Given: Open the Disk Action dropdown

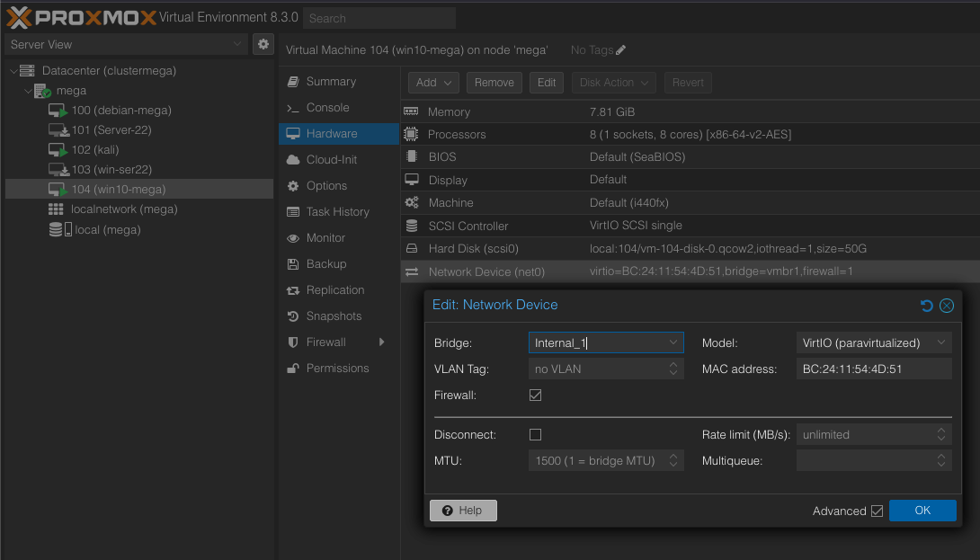Looking at the screenshot, I should tap(614, 83).
